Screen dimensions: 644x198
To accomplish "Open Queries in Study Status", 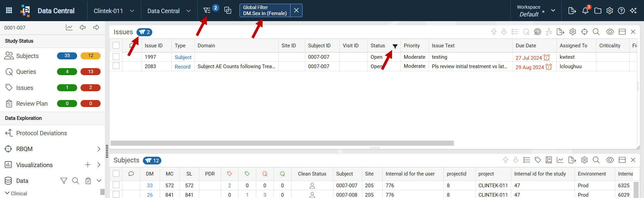I will click(26, 72).
